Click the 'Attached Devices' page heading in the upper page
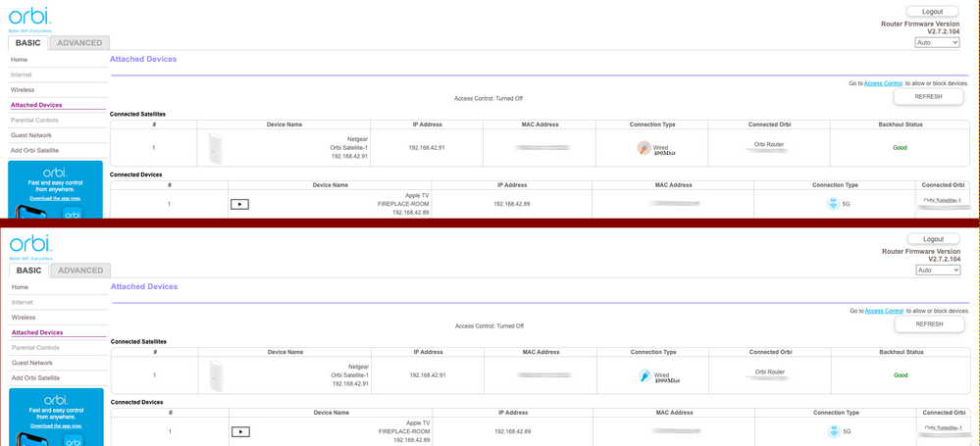Viewport: 980px width, 446px height. click(x=143, y=59)
